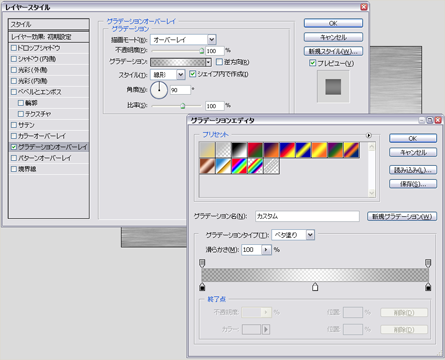Image resolution: width=445 pixels, height=360 pixels.
Task: Select レイヤー効果: 初期設定 list item
Action: [49, 37]
